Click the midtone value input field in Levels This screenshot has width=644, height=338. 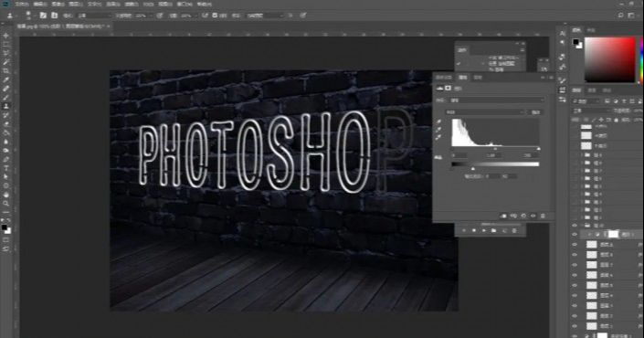[x=492, y=155]
